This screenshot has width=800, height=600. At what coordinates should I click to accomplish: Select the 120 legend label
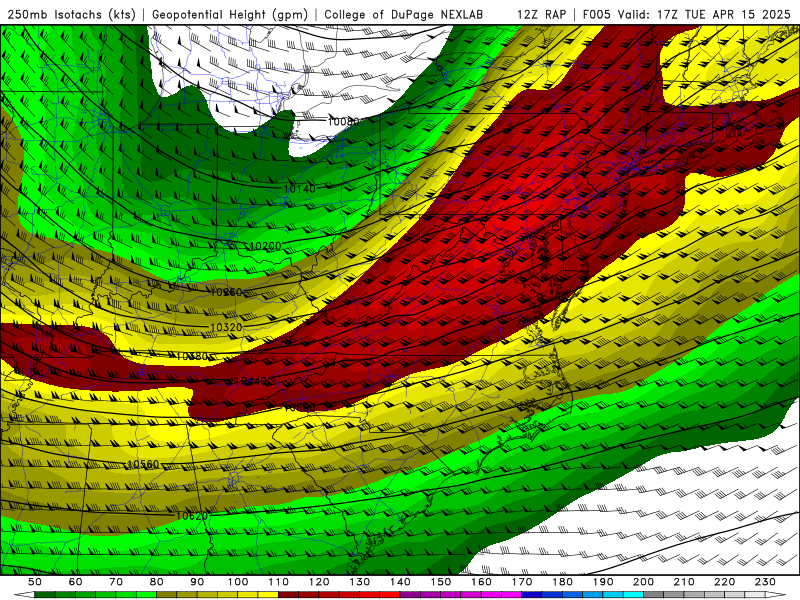319,582
